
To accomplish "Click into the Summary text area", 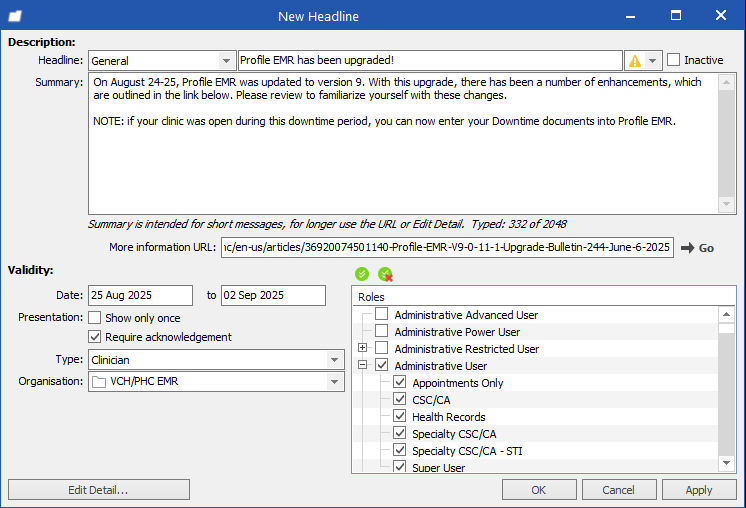I will coord(403,143).
